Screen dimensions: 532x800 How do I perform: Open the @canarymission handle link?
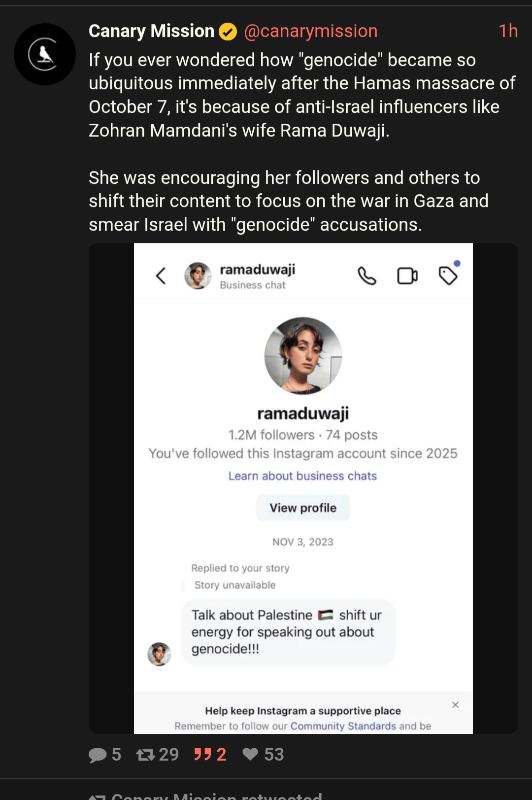[x=311, y=32]
